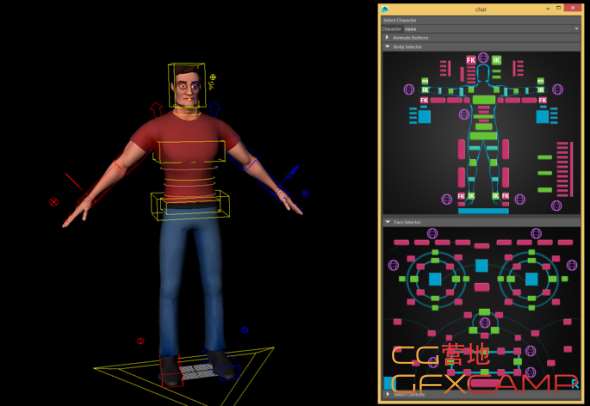Screen dimensions: 590x406
Task: Select the blue square in the screen-left eye center
Action: coord(435,279)
